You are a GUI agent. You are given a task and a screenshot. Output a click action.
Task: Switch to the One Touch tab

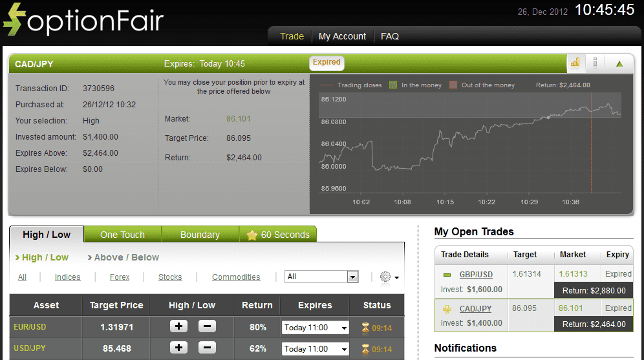(122, 235)
